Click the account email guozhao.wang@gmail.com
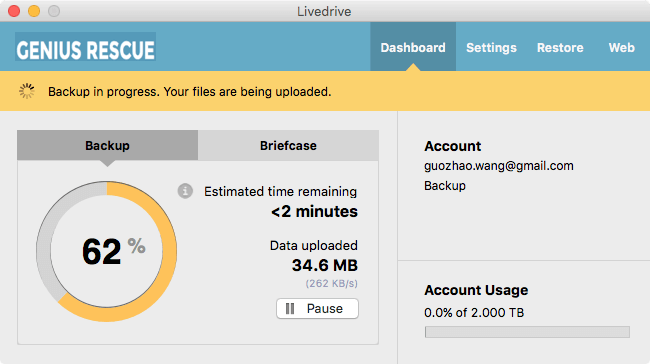The image size is (650, 364). pos(499,166)
